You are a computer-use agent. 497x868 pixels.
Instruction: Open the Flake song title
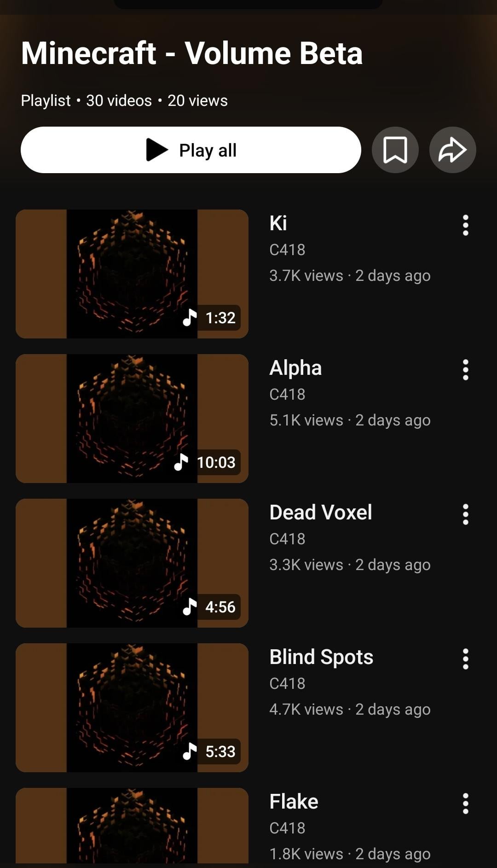pyautogui.click(x=294, y=802)
